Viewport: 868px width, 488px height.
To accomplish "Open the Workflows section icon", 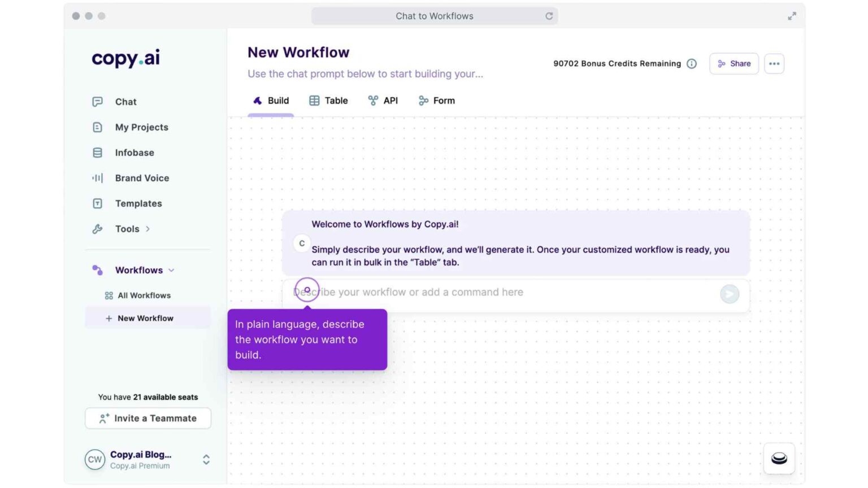I will click(x=97, y=270).
